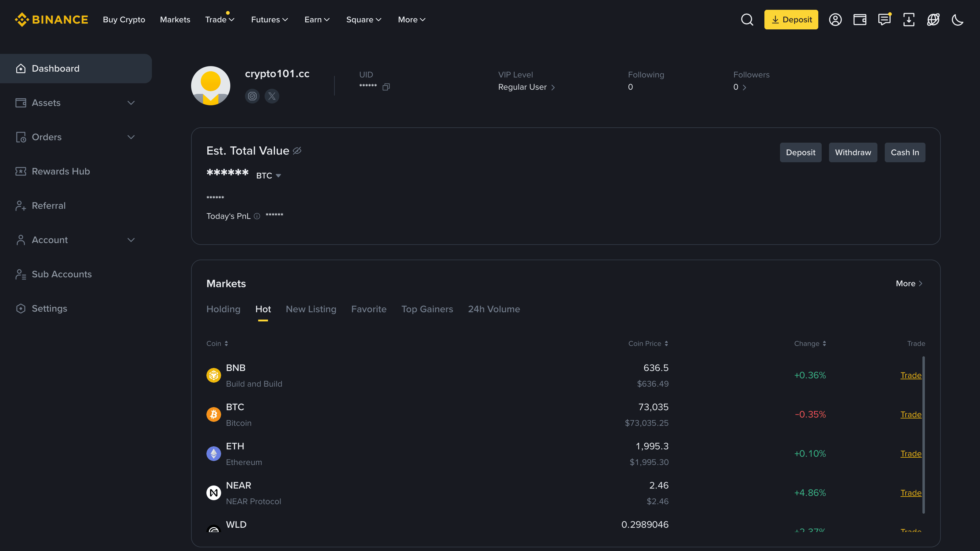
Task: Switch to the 24h Volume tab
Action: (x=494, y=309)
